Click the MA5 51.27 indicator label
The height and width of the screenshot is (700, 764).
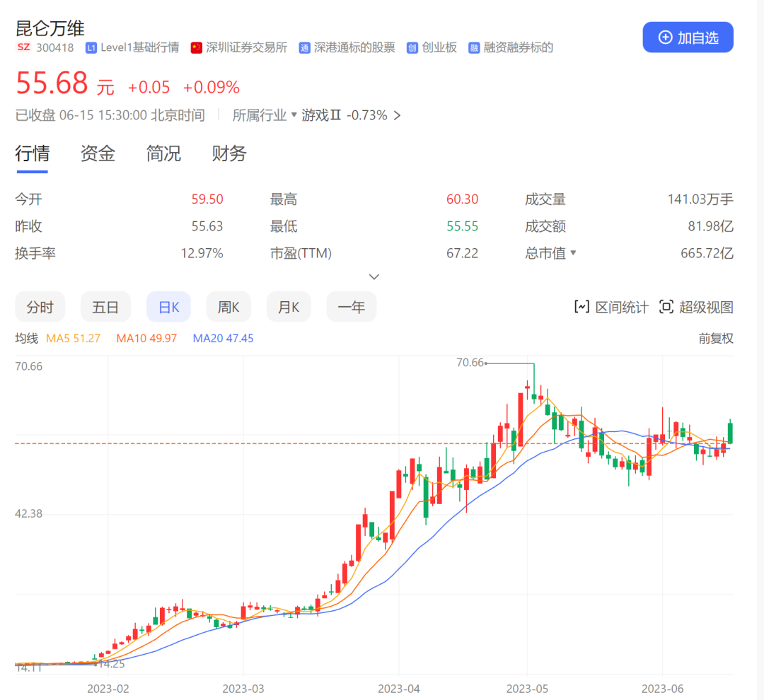click(73, 338)
